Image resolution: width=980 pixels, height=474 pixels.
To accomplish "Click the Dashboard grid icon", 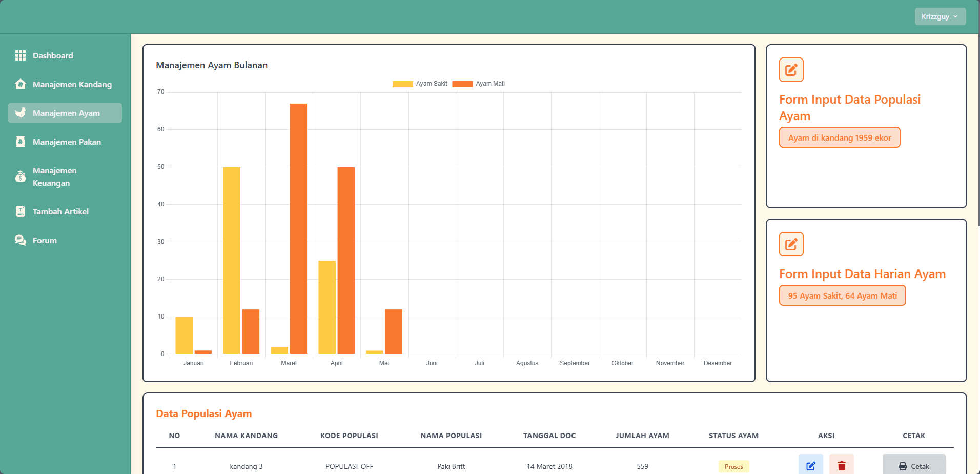I will [21, 55].
